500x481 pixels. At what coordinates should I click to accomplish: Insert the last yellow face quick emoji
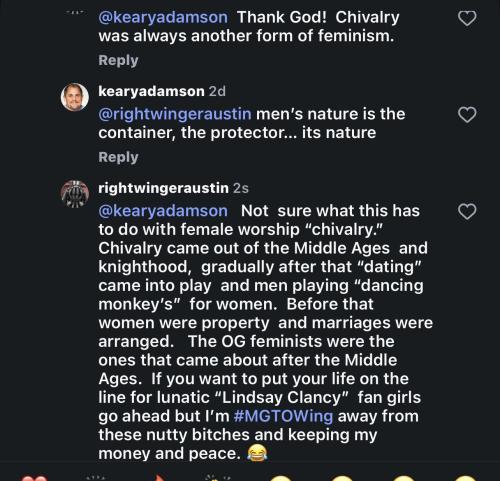(x=466, y=478)
